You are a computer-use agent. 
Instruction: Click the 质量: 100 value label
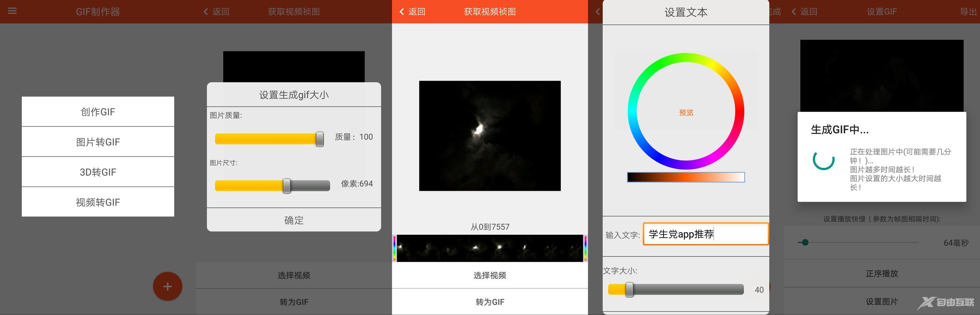353,137
